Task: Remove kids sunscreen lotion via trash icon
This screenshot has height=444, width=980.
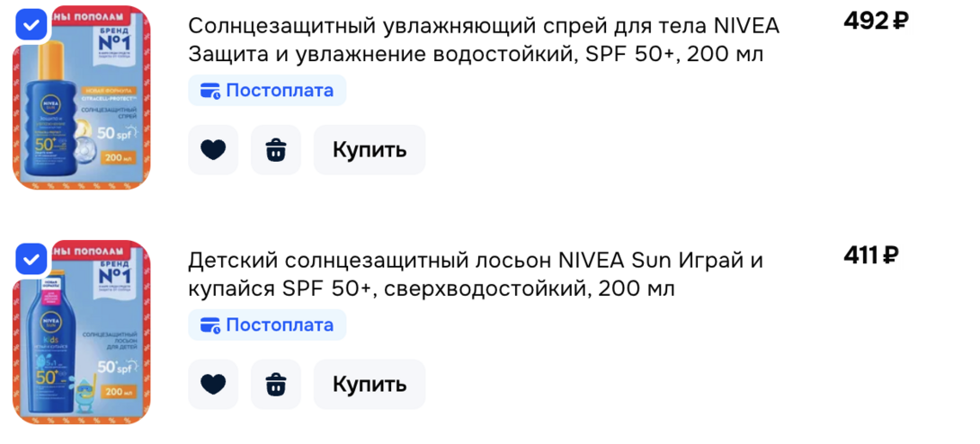Action: [x=276, y=384]
